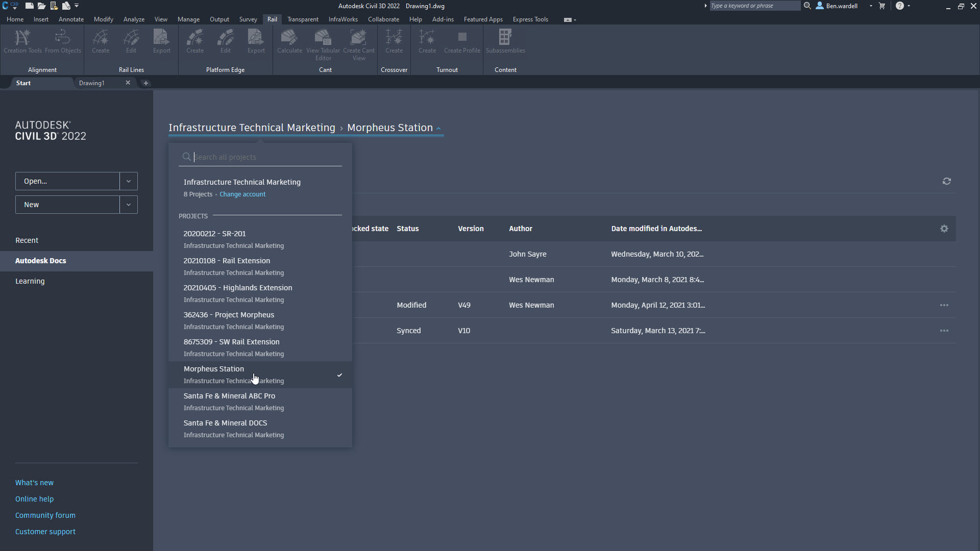The height and width of the screenshot is (551, 980).
Task: Close the Drawing1 tab
Action: pyautogui.click(x=128, y=83)
